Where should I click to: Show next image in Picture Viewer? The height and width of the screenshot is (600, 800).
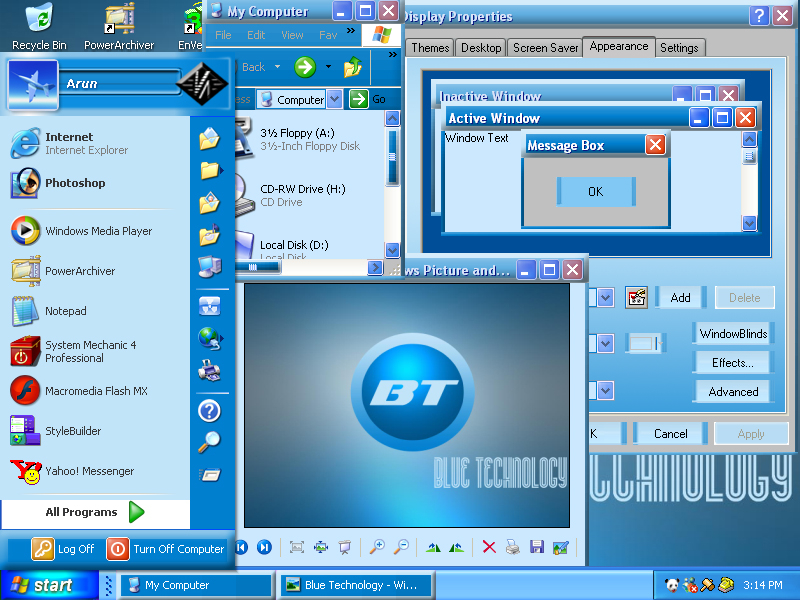(264, 547)
